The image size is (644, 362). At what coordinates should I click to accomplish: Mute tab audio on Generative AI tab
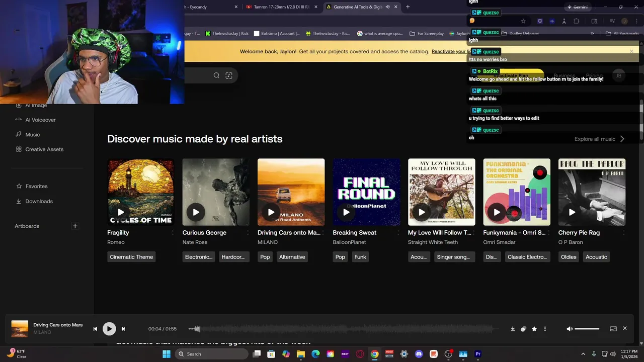(x=388, y=7)
